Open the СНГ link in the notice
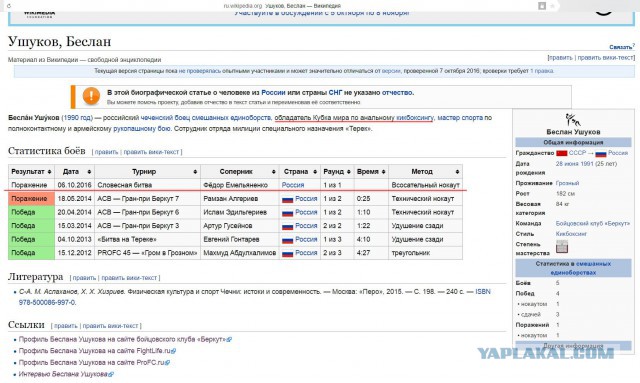This screenshot has height=383, width=640. click(335, 93)
